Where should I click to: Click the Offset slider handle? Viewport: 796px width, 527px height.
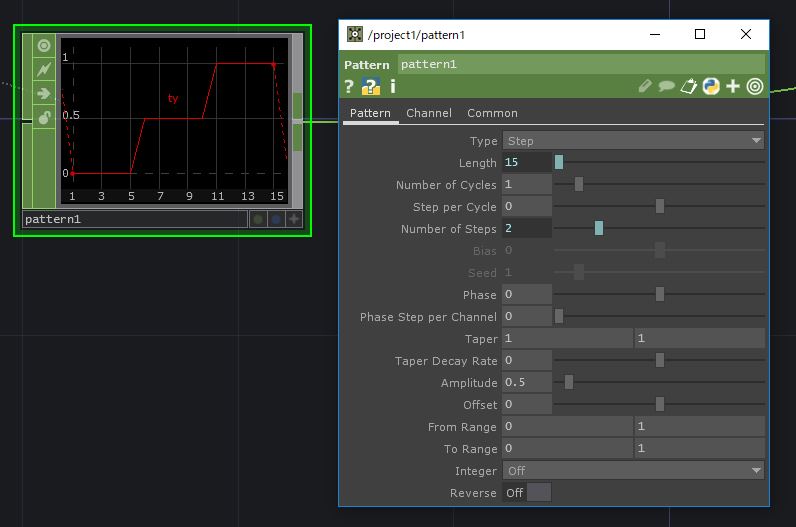coord(660,404)
